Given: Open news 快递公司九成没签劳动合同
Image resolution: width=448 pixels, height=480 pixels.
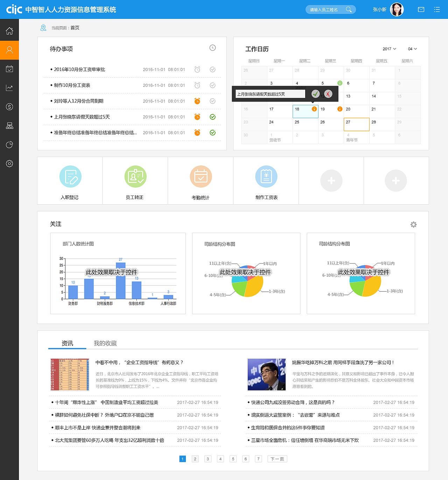Looking at the screenshot, I should click(x=293, y=402).
